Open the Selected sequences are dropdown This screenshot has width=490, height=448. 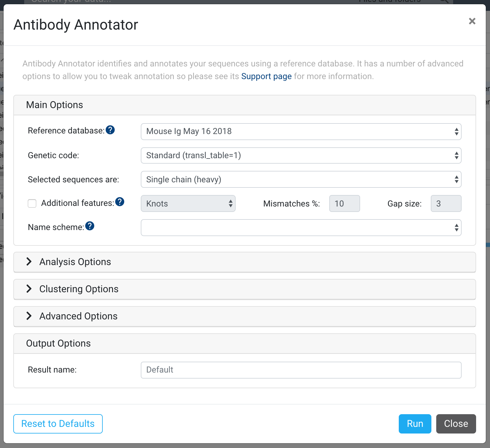301,179
